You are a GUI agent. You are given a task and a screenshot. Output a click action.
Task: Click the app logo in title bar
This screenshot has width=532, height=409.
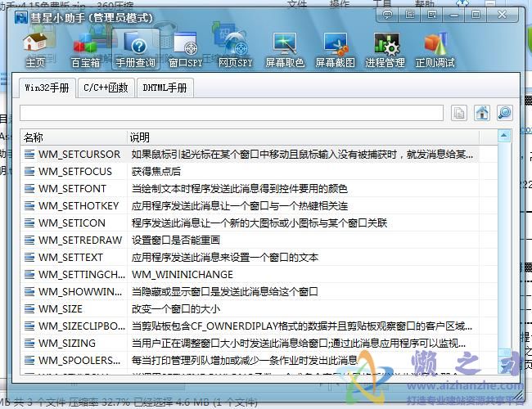point(21,17)
